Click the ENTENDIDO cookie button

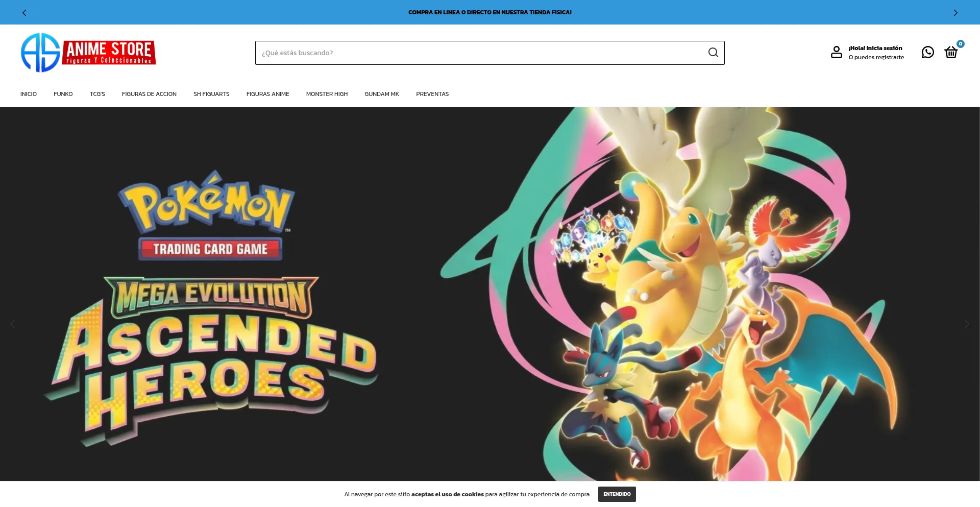[x=617, y=494]
